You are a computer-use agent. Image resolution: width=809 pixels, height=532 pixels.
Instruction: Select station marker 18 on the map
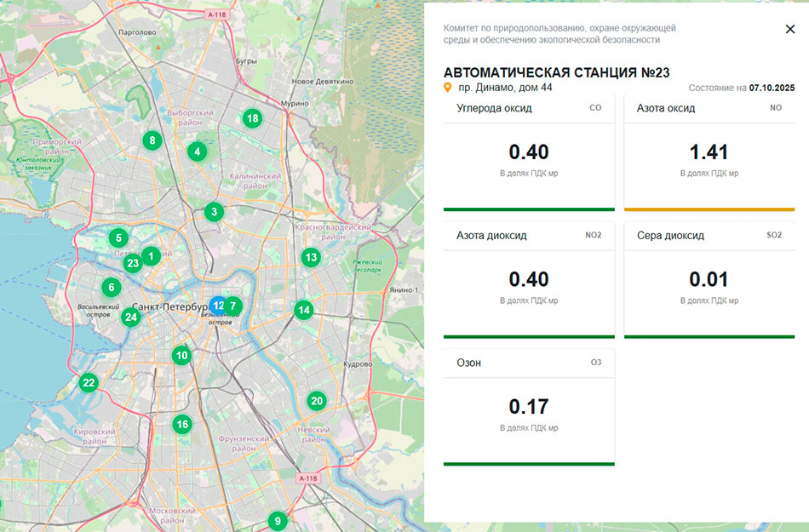click(251, 118)
